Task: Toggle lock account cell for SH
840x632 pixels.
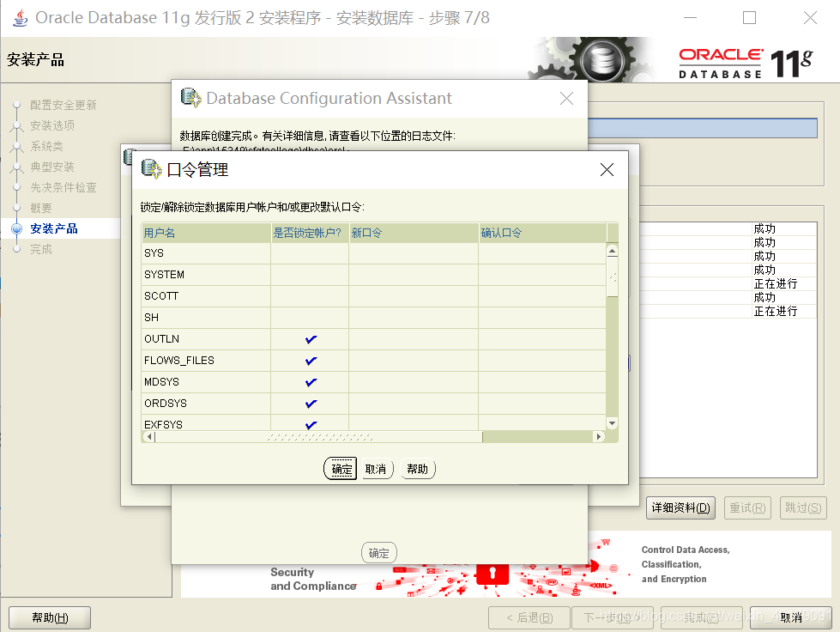Action: click(310, 318)
